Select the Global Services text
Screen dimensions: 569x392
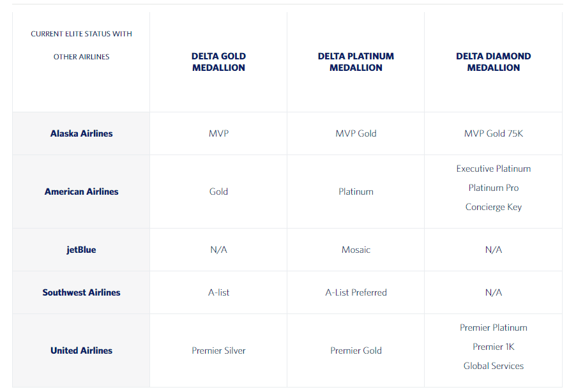click(493, 366)
